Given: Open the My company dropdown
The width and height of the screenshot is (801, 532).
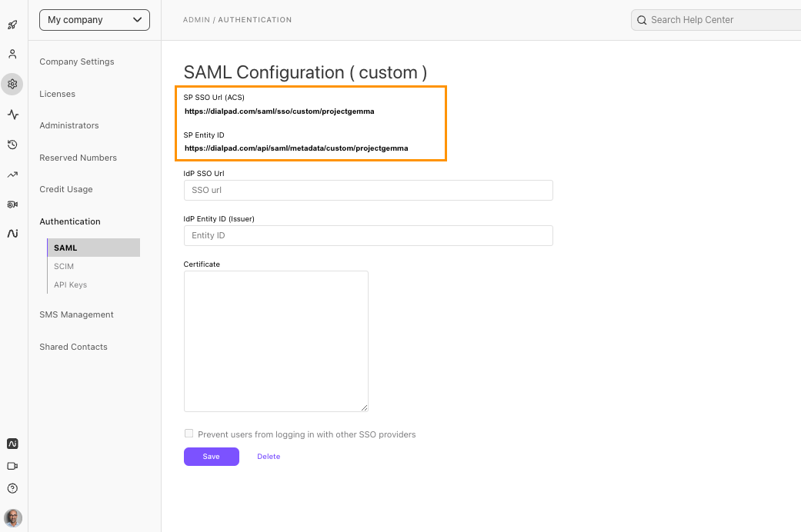Looking at the screenshot, I should [x=95, y=20].
